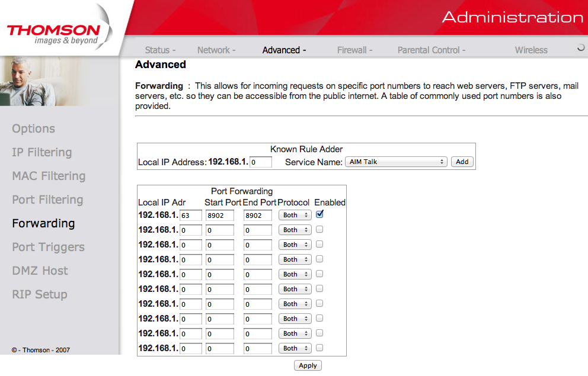Screen dimensions: 588x376
Task: Click the last row End Port field
Action: pyautogui.click(x=258, y=349)
